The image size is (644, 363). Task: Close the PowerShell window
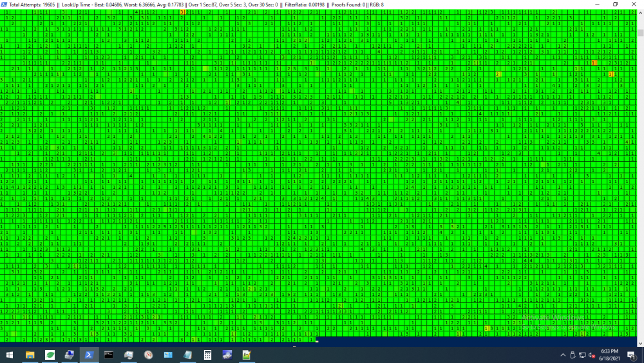point(634,5)
